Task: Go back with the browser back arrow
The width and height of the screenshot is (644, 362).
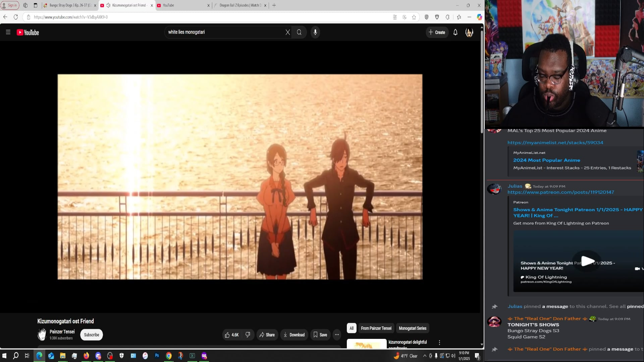Action: point(5,17)
